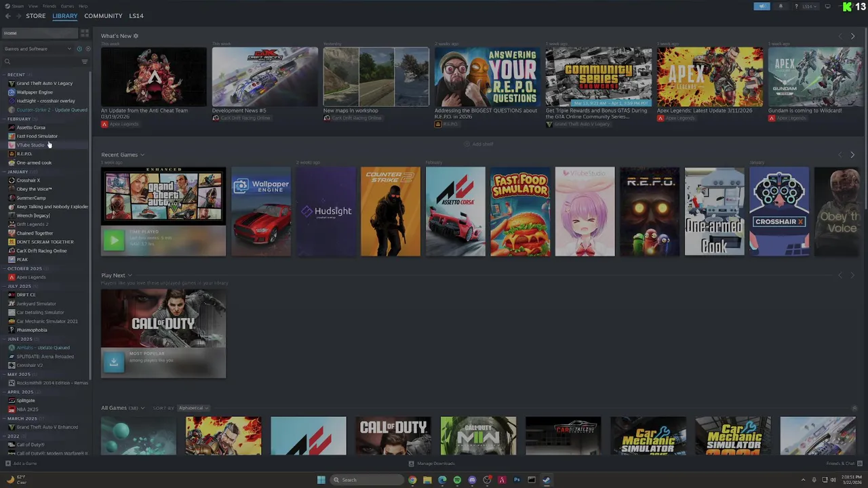Click the announcements megaphone button
868x488 pixels.
[762, 6]
